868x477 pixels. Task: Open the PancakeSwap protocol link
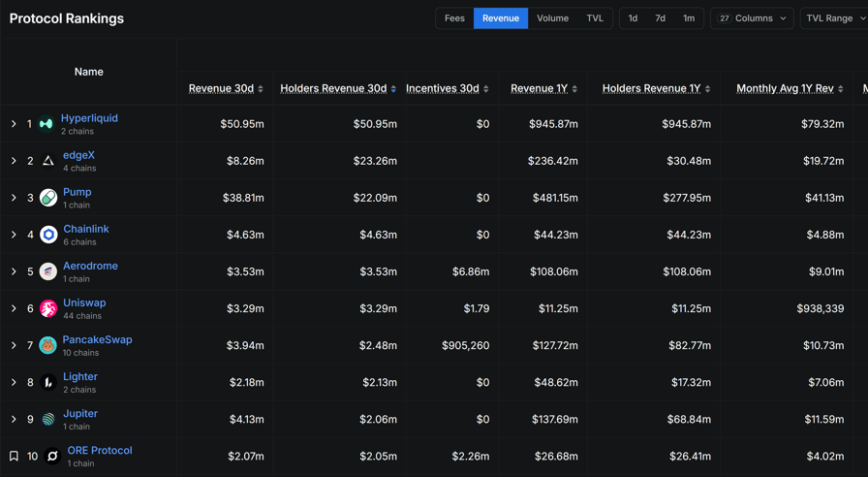[x=97, y=339]
